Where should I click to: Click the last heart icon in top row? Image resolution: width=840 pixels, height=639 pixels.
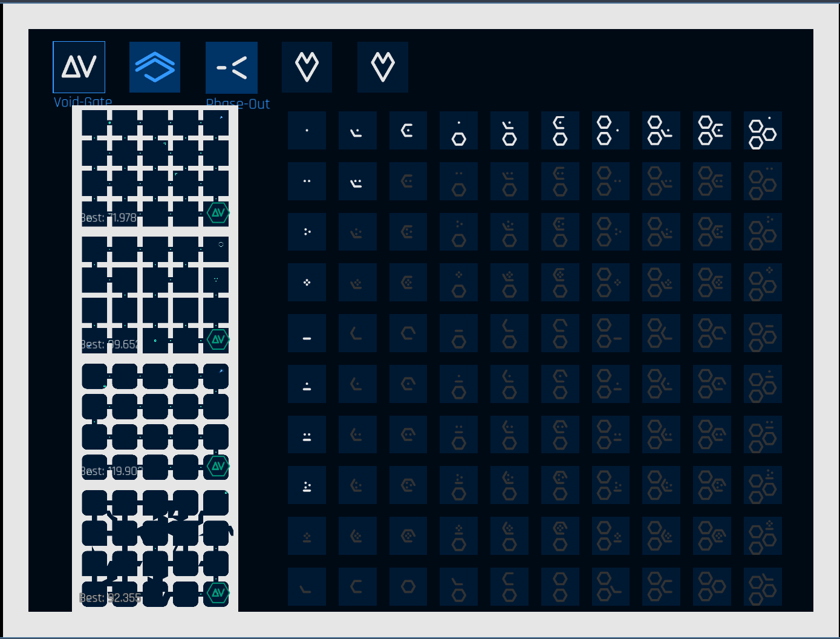click(x=383, y=67)
